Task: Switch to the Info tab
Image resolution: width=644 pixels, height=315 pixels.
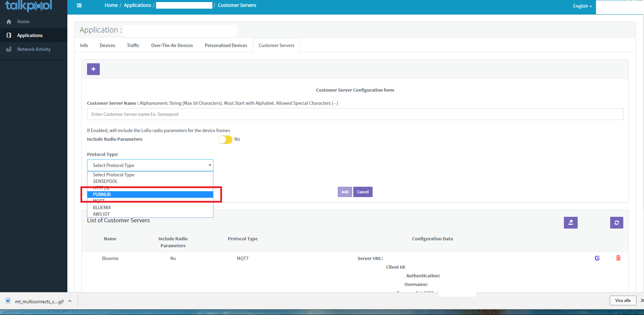Action: pos(84,45)
